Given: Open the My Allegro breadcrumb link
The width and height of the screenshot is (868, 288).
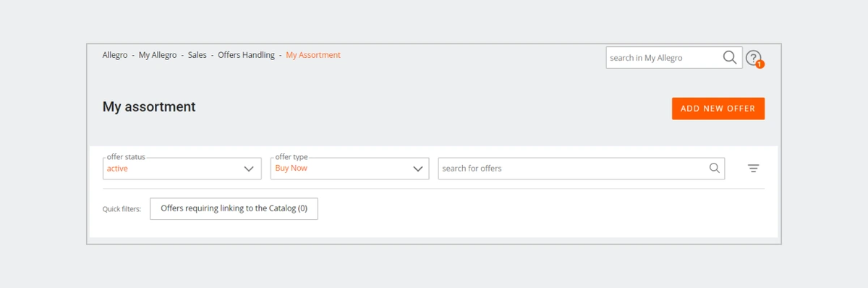Looking at the screenshot, I should coord(158,55).
